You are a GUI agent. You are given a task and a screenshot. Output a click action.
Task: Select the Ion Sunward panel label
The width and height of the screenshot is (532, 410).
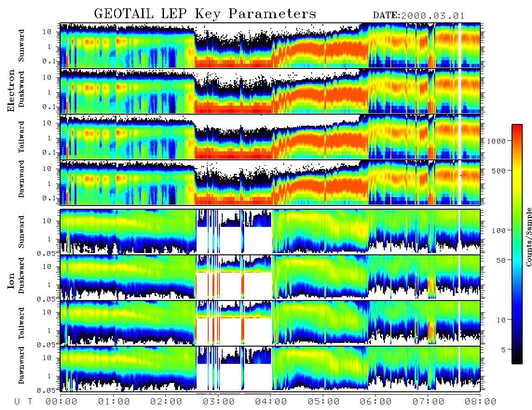coord(21,232)
